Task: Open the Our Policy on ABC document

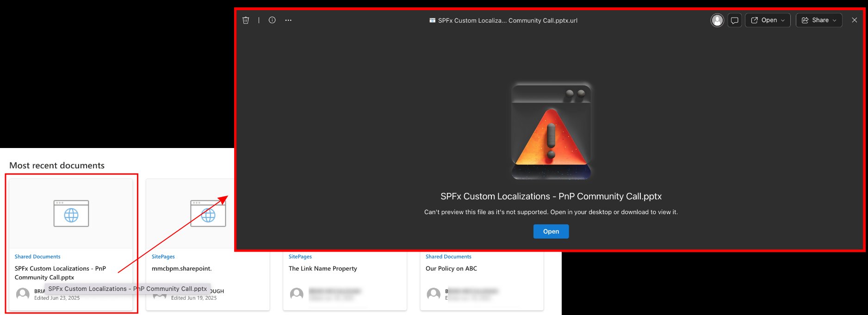Action: click(x=451, y=268)
